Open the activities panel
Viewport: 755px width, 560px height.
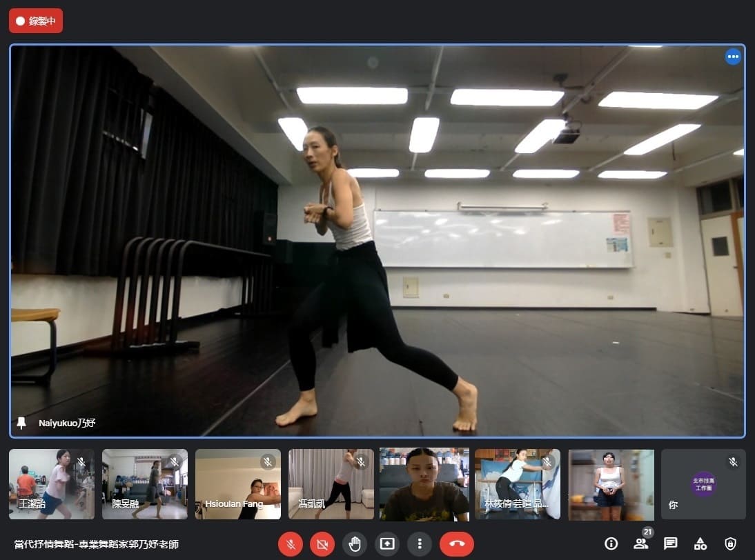tap(700, 543)
